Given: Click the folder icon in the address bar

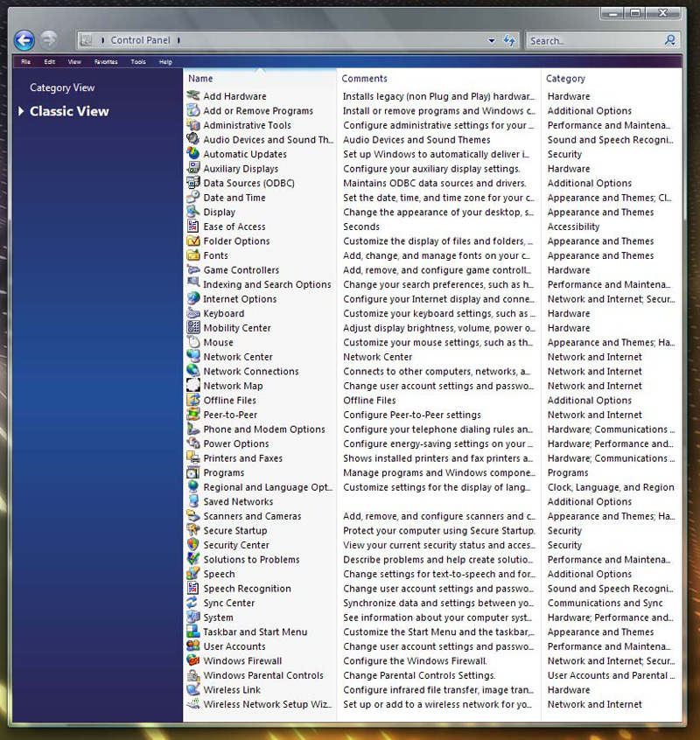Looking at the screenshot, I should [86, 40].
